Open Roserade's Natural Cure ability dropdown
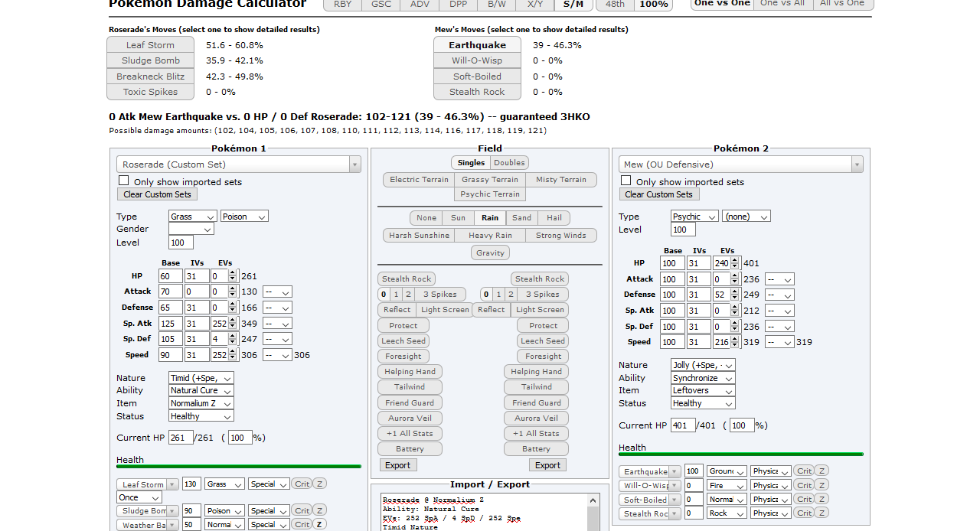Viewport: 980px width, 531px height. [201, 390]
